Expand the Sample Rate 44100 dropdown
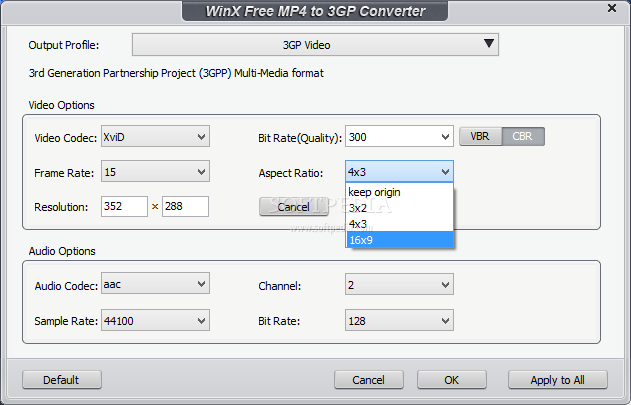The width and height of the screenshot is (631, 405). click(x=155, y=320)
